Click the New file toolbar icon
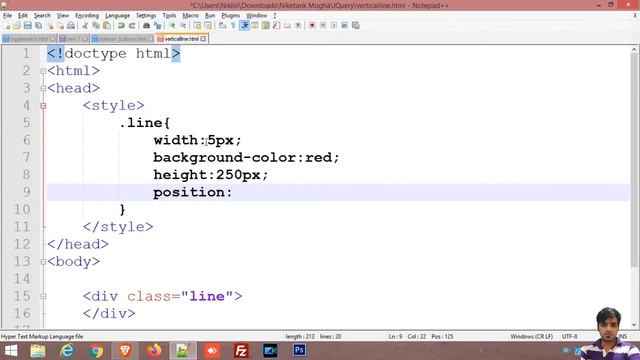This screenshot has width=640, height=360. click(x=7, y=26)
